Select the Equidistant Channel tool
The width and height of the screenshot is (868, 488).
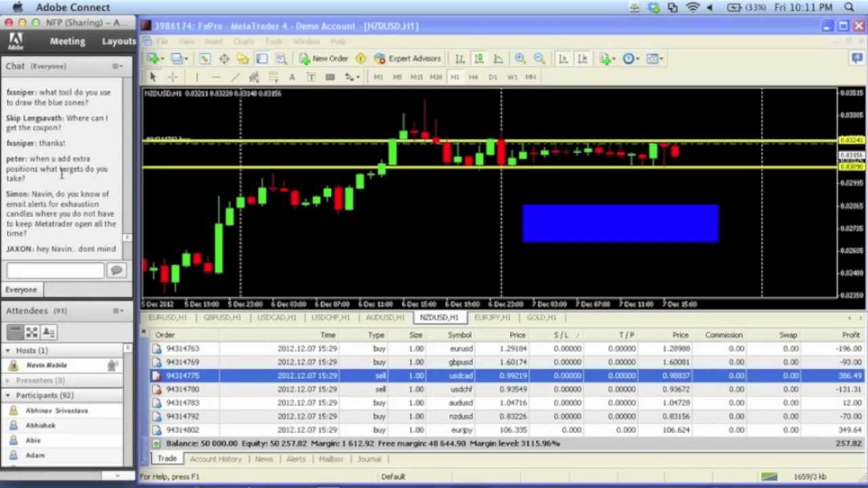[254, 77]
